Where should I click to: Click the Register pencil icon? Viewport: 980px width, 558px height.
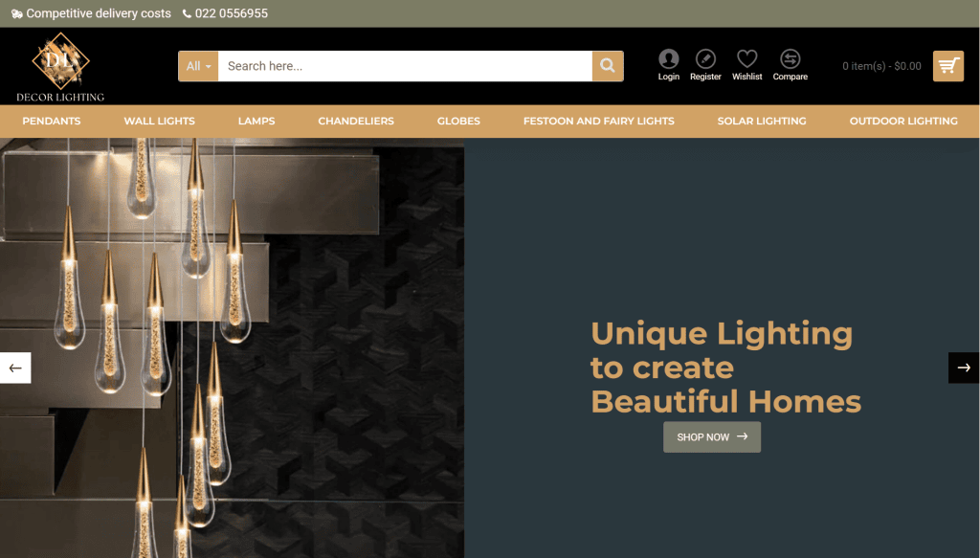[x=705, y=58]
